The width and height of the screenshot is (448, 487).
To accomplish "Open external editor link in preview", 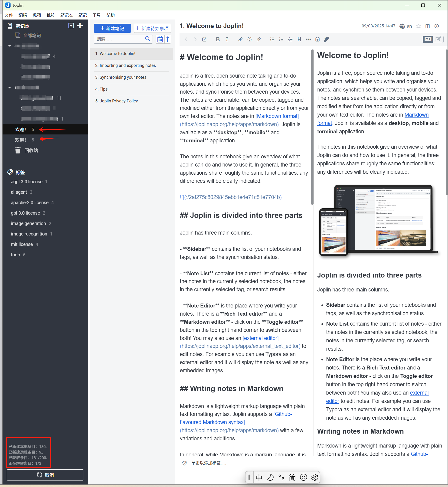I will point(419,393).
